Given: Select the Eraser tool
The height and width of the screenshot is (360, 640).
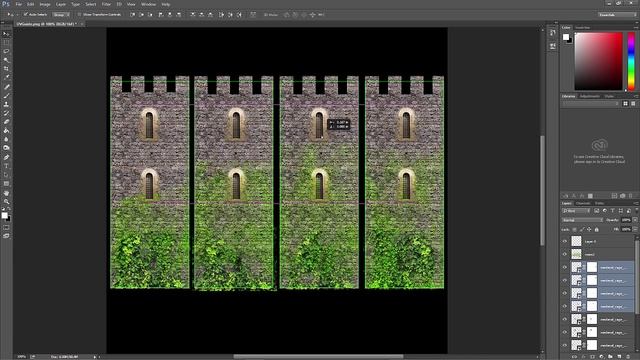Looking at the screenshot, I should tap(6, 122).
